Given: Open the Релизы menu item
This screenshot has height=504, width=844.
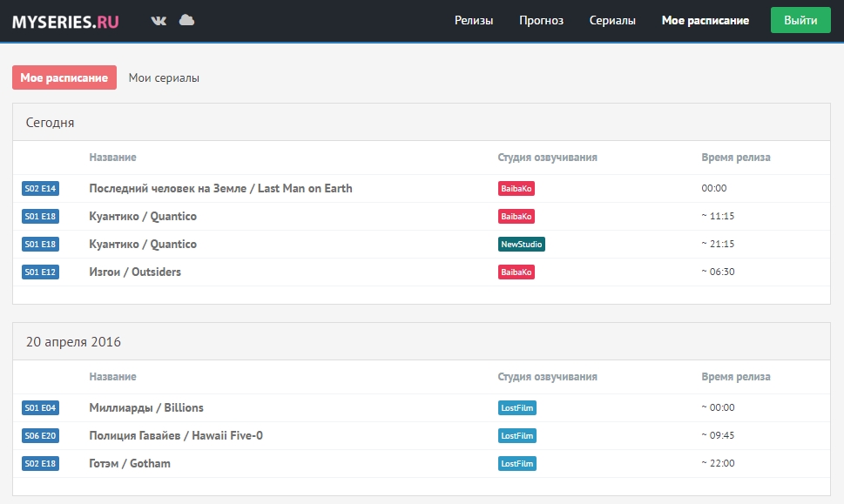Looking at the screenshot, I should (474, 21).
